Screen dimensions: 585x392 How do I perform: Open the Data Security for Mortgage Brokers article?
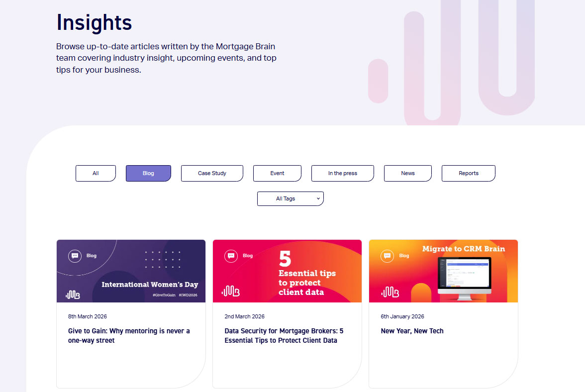point(285,335)
